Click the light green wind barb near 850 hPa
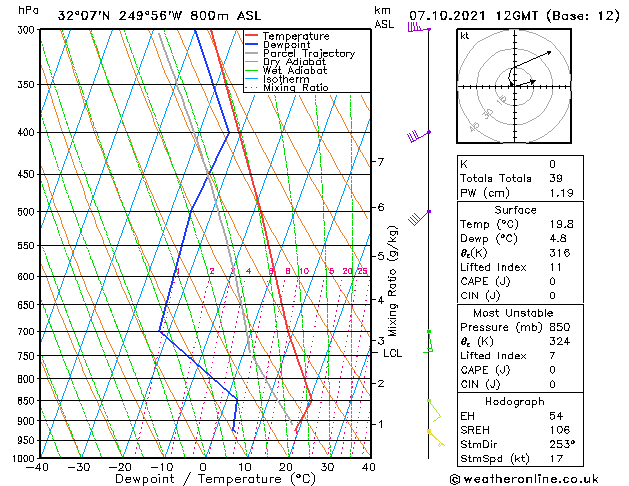Viewport: 629px width, 486px height. [x=434, y=410]
